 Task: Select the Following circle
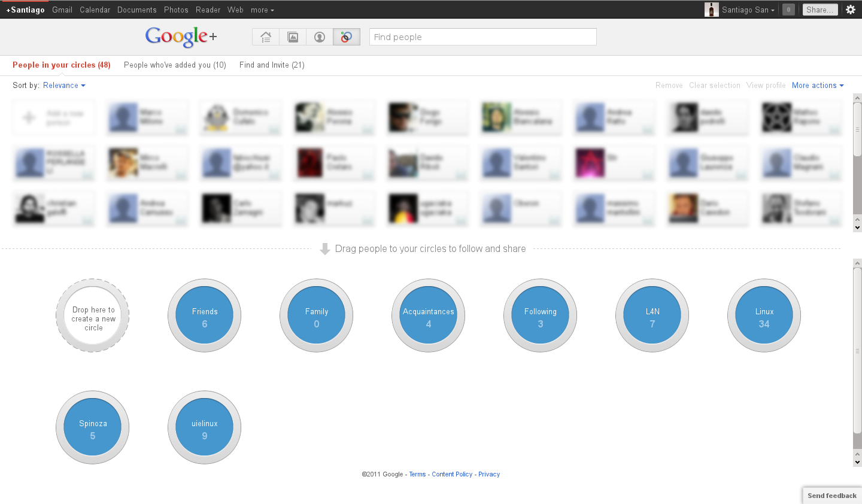click(x=541, y=315)
